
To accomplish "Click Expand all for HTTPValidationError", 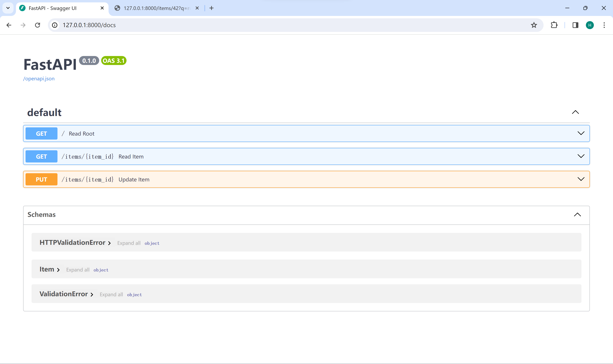I will tap(129, 243).
